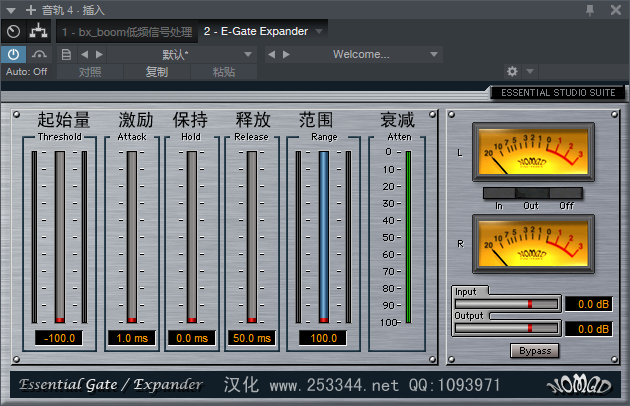Image resolution: width=630 pixels, height=406 pixels.
Task: Click the Output 0.0 dB readout
Action: [589, 329]
